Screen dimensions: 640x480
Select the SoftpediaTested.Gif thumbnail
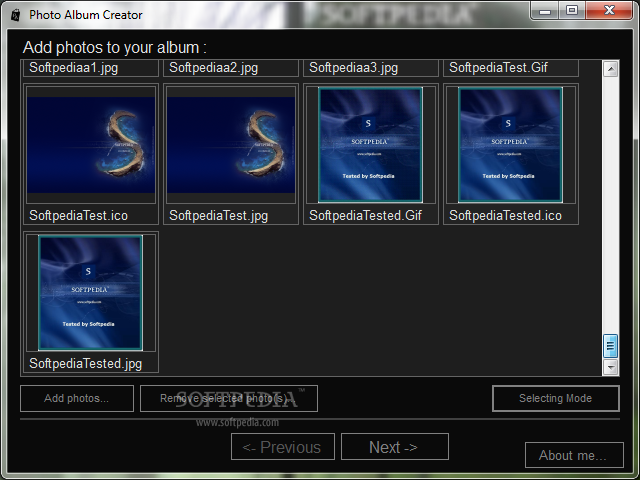pos(371,144)
